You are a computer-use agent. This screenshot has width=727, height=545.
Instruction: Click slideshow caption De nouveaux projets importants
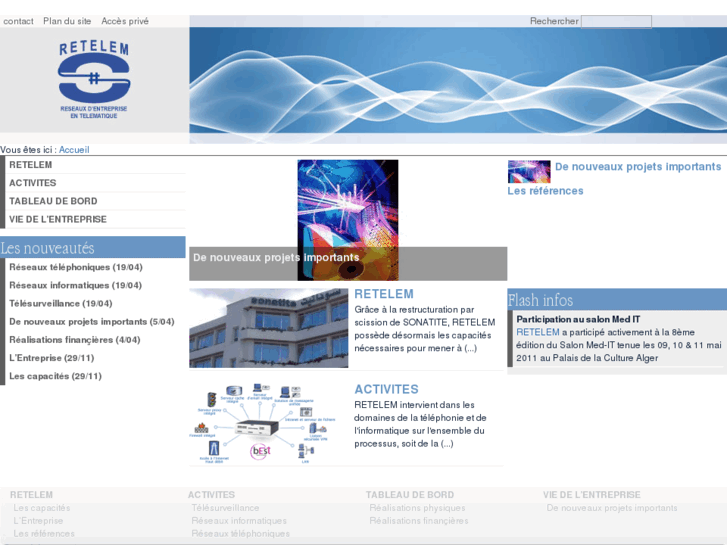[276, 257]
